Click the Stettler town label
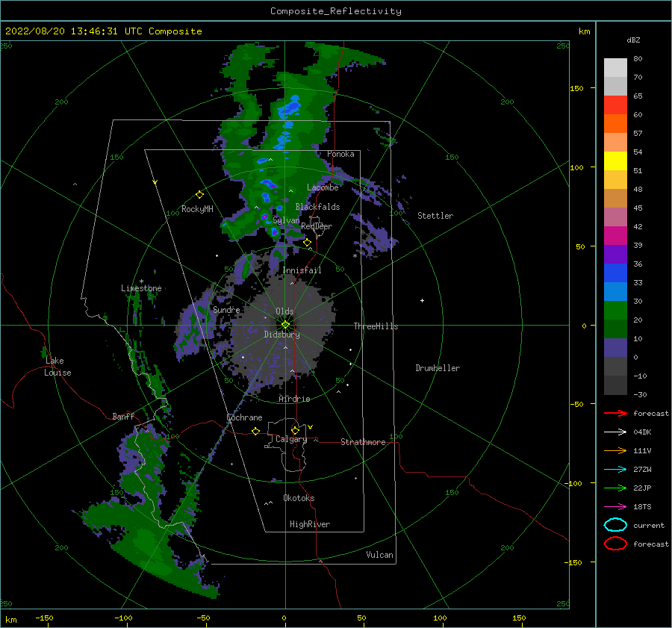Image resolution: width=672 pixels, height=628 pixels. 435,216
